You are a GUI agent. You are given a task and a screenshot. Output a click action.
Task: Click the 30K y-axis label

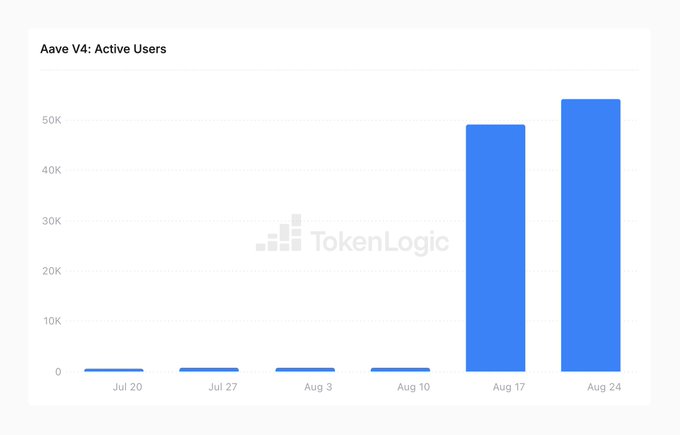coord(52,221)
